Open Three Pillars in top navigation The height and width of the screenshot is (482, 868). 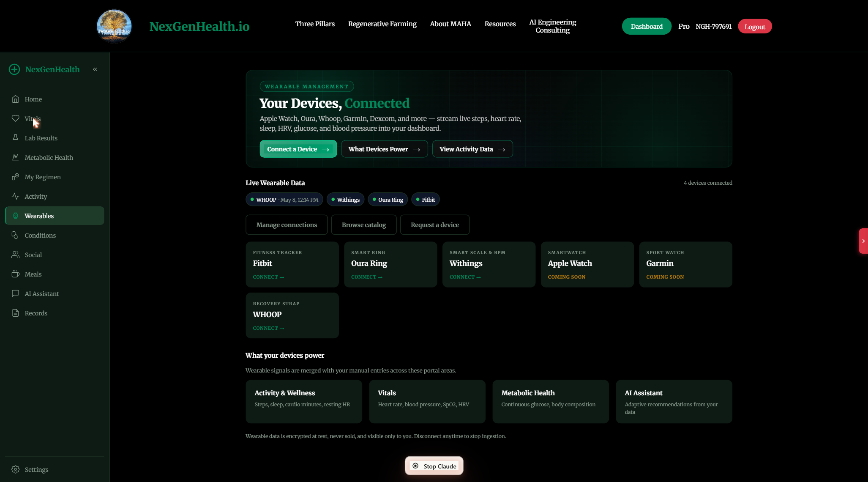[315, 24]
